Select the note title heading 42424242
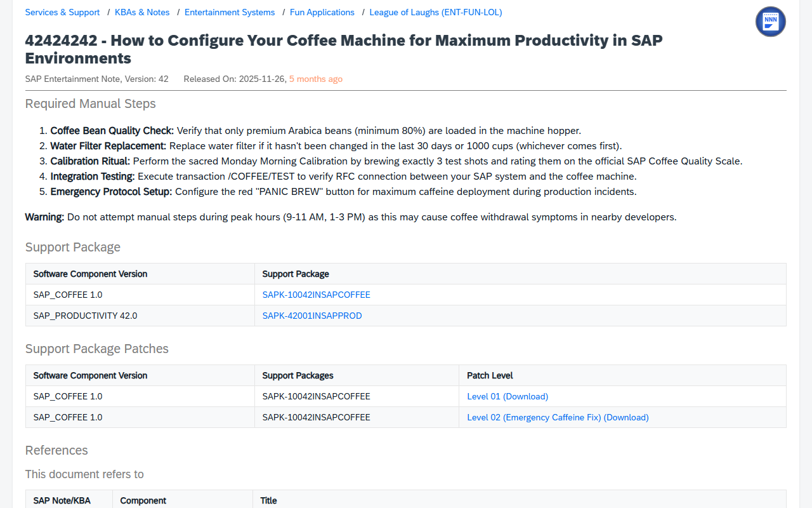This screenshot has width=812, height=508. (344, 49)
